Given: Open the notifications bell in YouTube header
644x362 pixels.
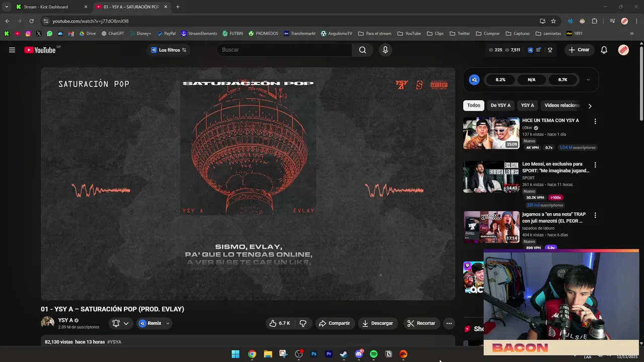Looking at the screenshot, I should (604, 50).
